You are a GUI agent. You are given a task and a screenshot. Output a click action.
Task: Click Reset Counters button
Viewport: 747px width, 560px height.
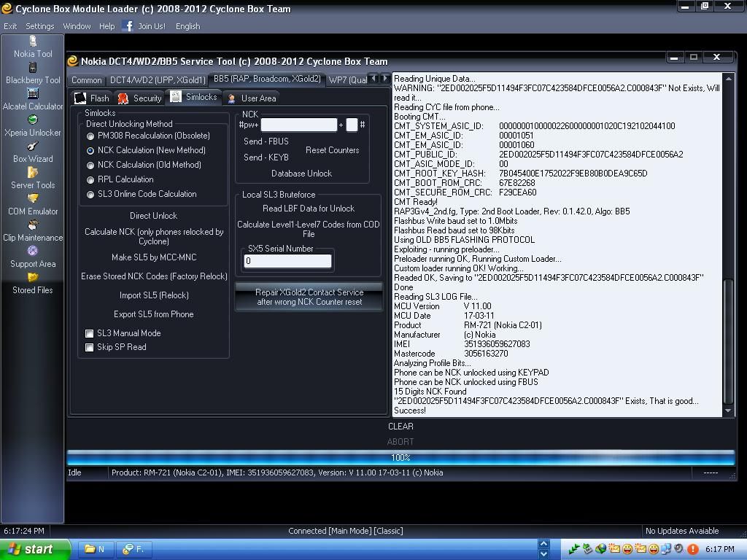point(332,150)
